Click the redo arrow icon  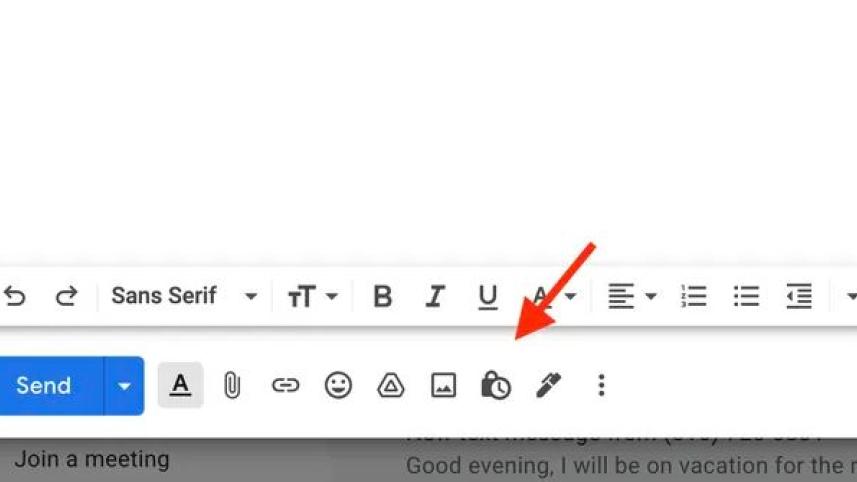pos(67,296)
